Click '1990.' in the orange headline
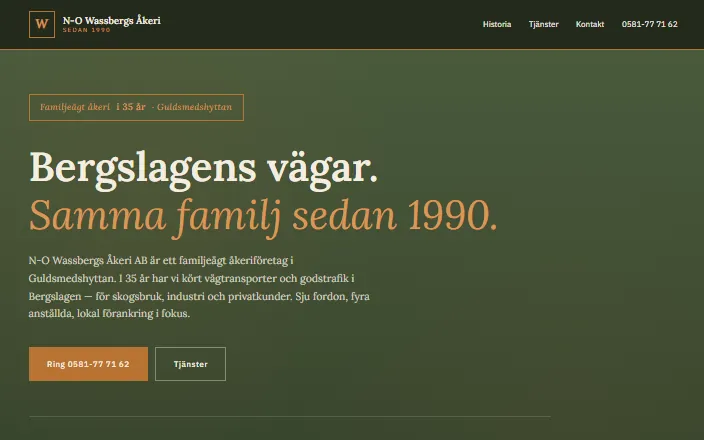Image resolution: width=704 pixels, height=440 pixels. coord(452,216)
